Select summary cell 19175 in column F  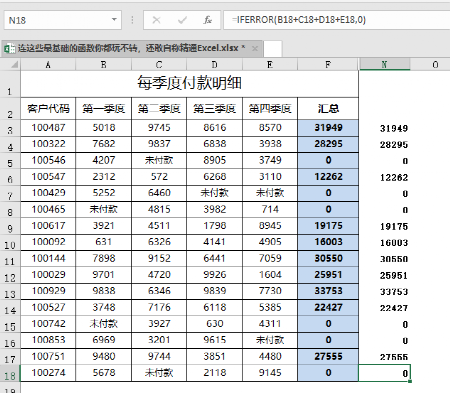tap(328, 226)
